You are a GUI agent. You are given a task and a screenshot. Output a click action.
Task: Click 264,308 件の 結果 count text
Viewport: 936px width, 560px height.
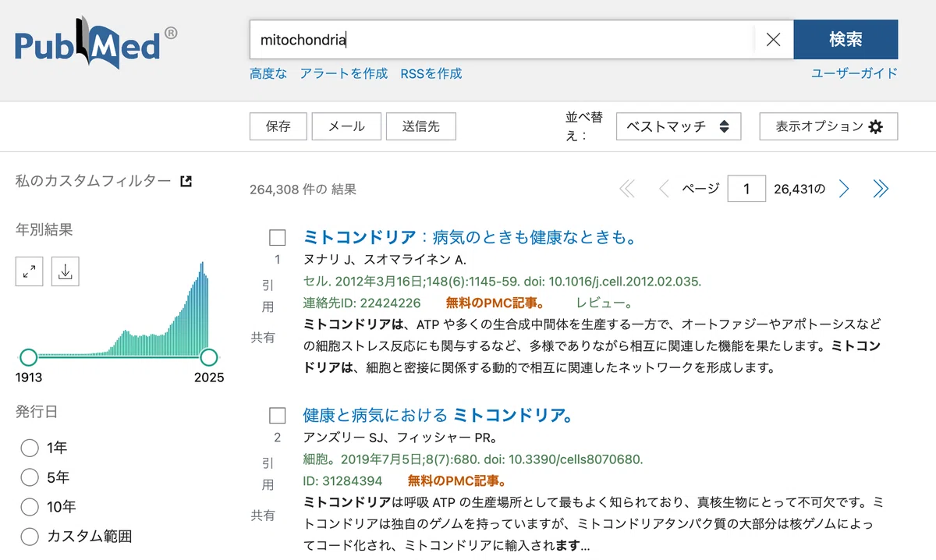303,189
